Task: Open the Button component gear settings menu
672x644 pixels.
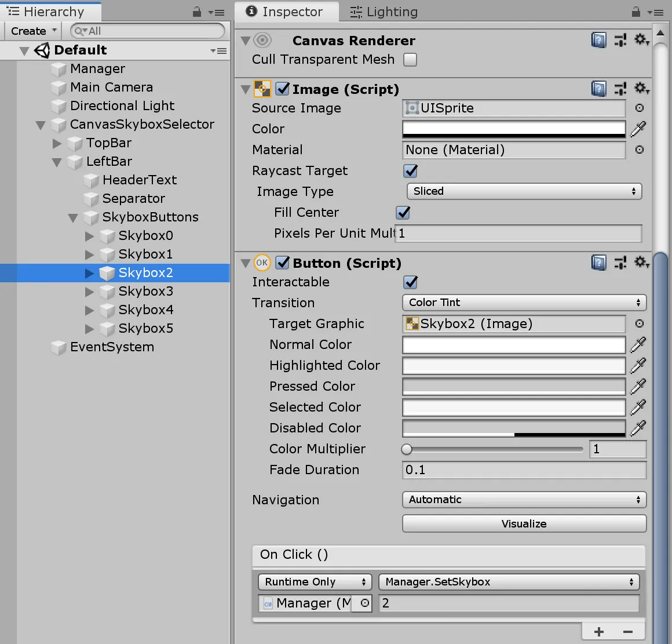Action: pos(641,263)
